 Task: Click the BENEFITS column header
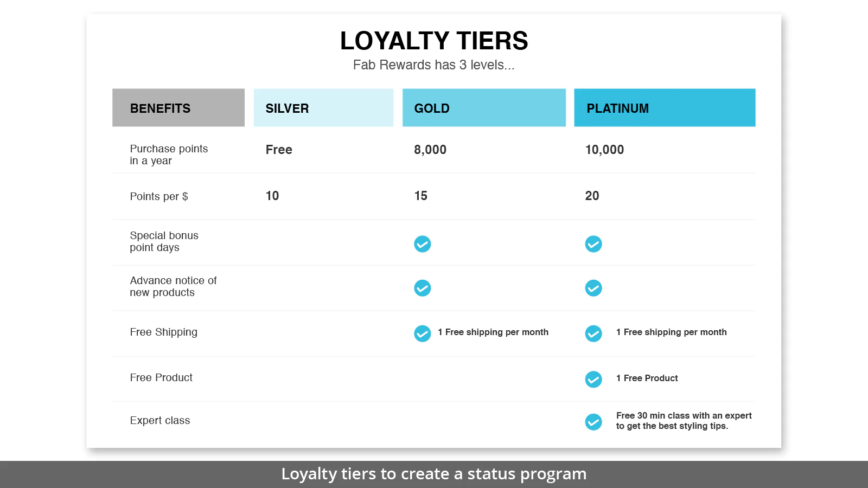point(178,108)
